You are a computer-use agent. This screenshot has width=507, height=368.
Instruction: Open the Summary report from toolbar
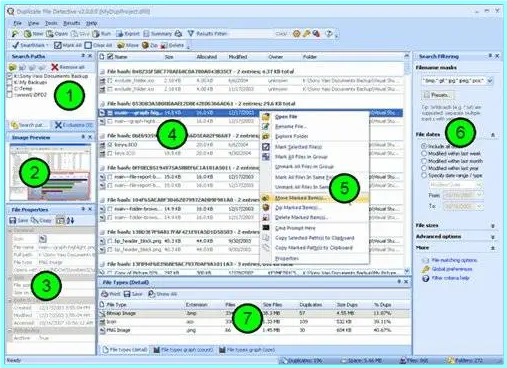(x=157, y=34)
